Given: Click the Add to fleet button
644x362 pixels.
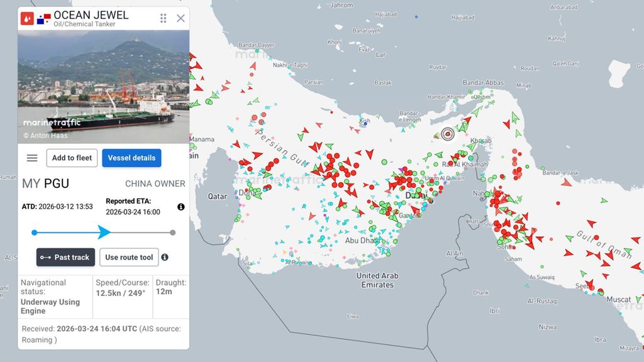Looking at the screenshot, I should click(72, 158).
